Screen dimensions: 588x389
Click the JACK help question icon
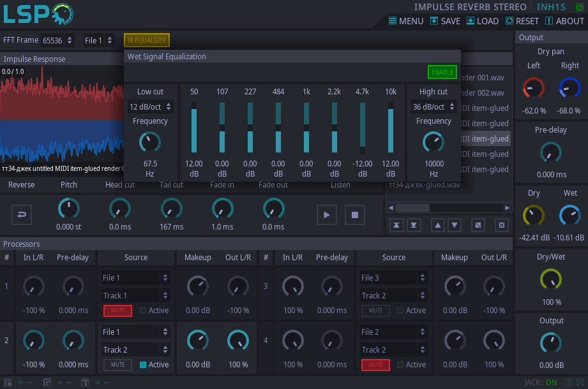(x=569, y=382)
